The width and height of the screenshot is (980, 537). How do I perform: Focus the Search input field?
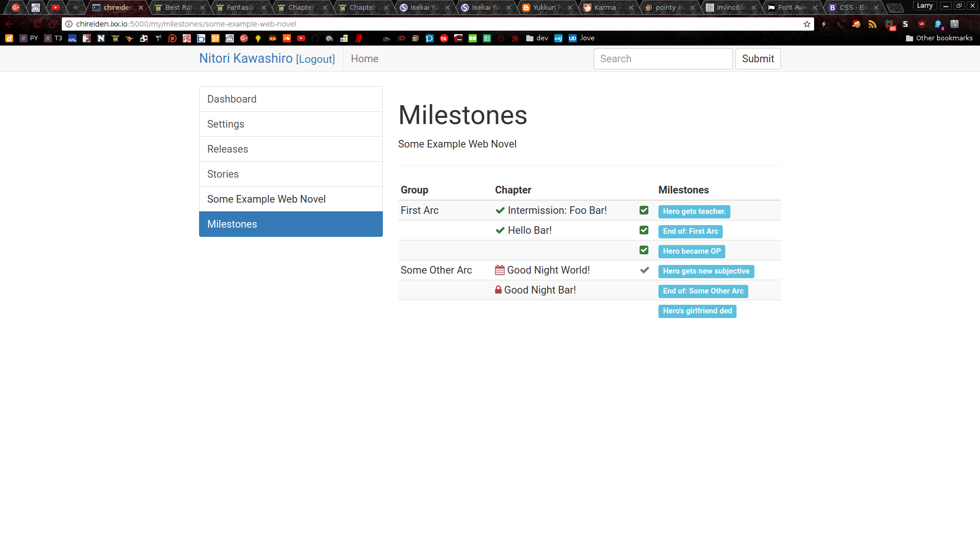(x=663, y=59)
